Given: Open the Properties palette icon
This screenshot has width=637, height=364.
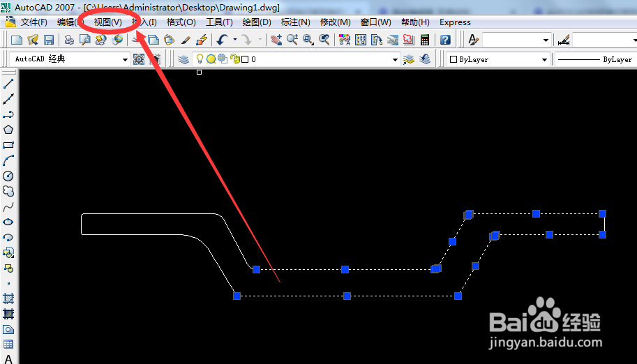Looking at the screenshot, I should click(345, 40).
